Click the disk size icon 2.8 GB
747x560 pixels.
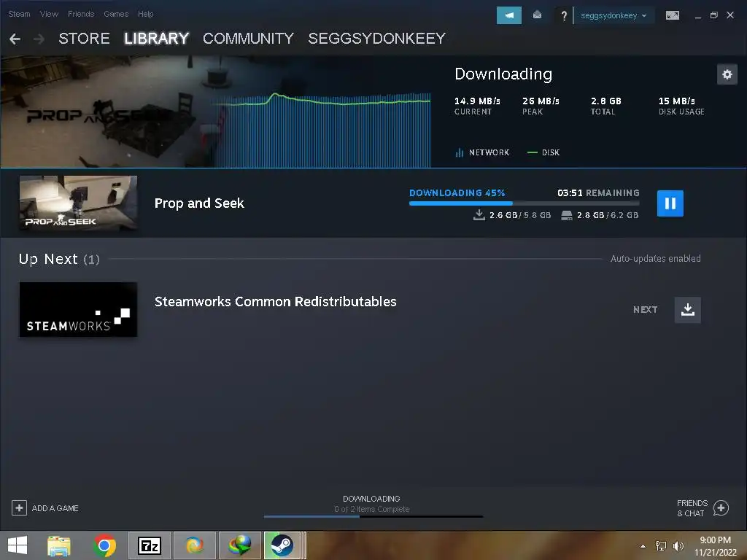[x=566, y=215]
